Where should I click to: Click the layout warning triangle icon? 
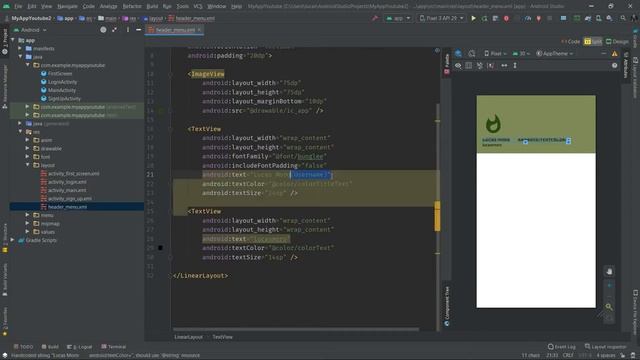[614, 53]
